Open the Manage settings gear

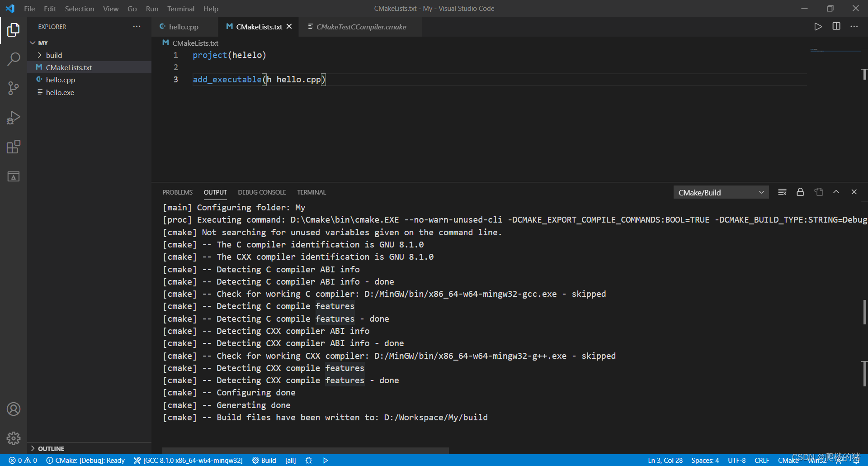[x=14, y=438]
